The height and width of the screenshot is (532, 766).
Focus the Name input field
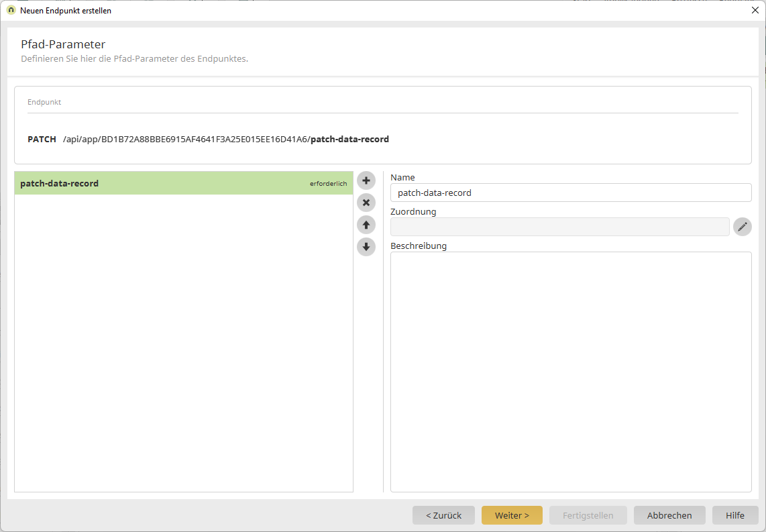(x=571, y=193)
